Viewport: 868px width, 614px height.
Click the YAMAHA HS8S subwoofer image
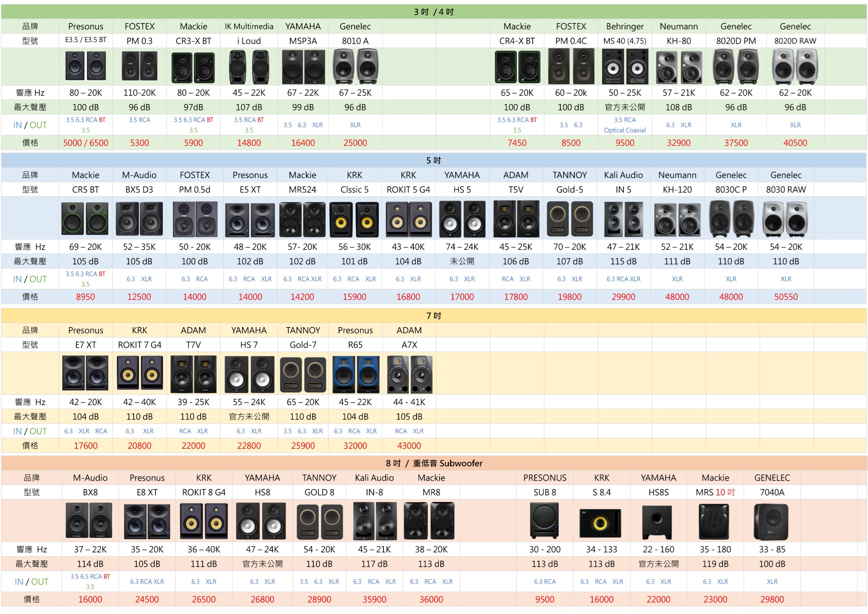pos(657,522)
